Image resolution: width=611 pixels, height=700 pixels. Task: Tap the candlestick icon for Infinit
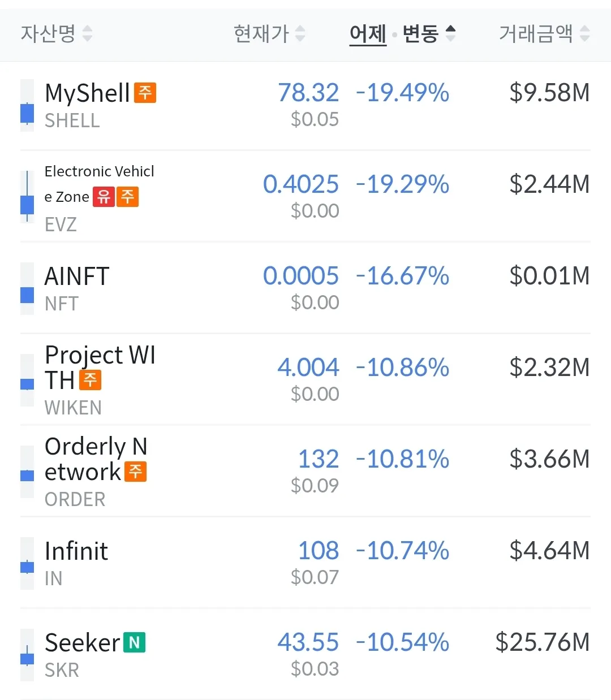(x=27, y=564)
